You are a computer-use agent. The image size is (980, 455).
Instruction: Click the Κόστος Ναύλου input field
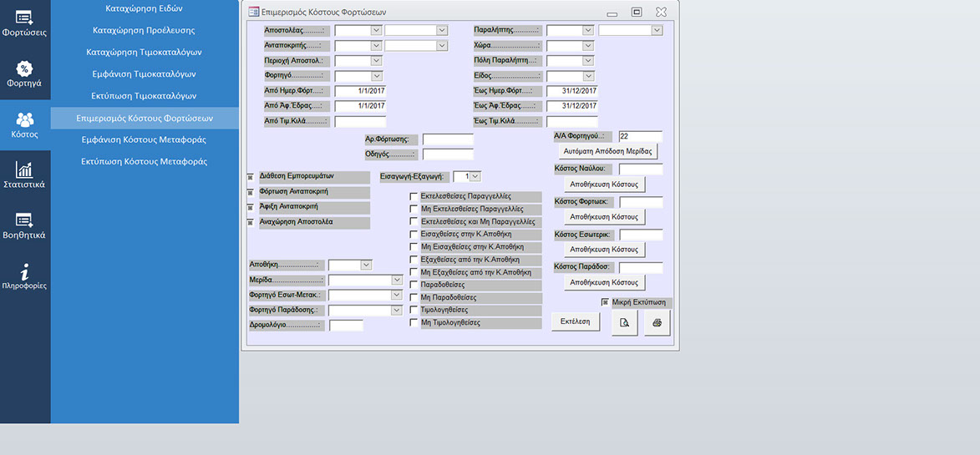pos(641,169)
